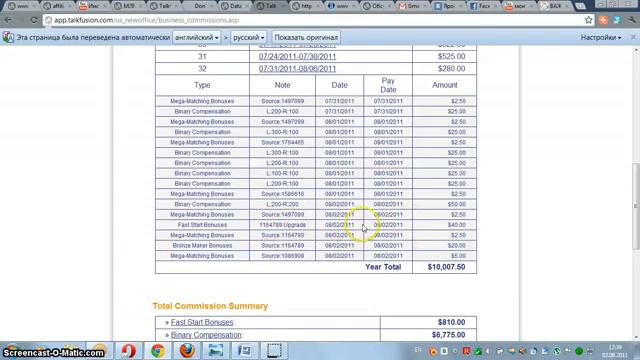Click the new tab button
Screen dimensions: 640x360
pyautogui.click(x=580, y=6)
